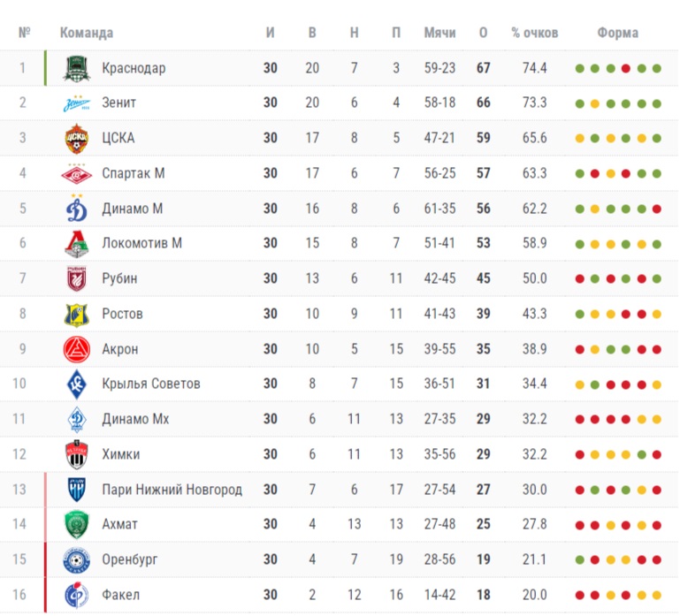Click the ЦСКА club crest
Viewport: 680px width, 616px height.
pos(77,138)
